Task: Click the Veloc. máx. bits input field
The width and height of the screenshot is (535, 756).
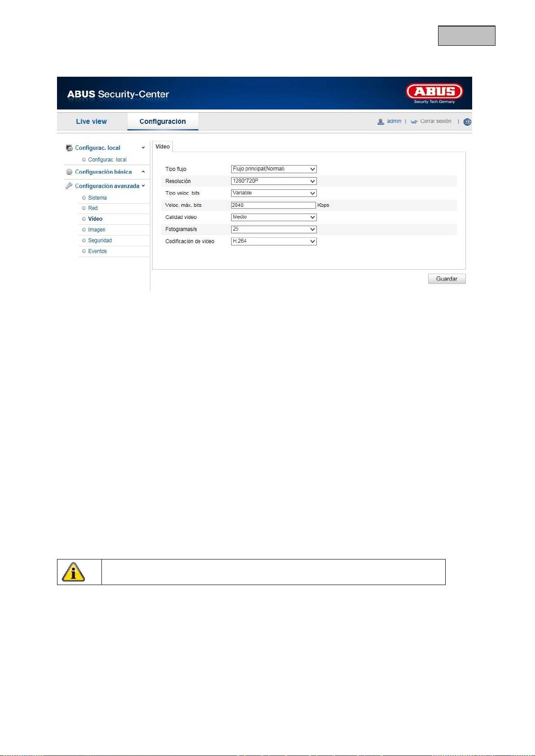Action: (x=273, y=205)
